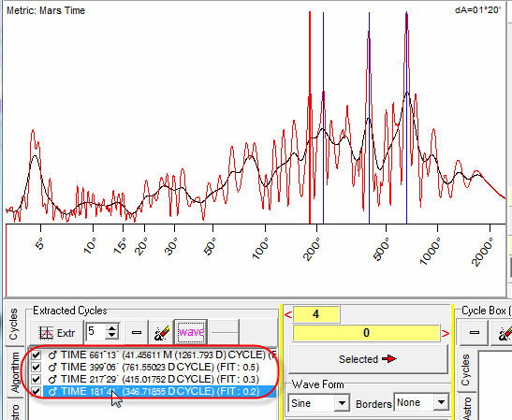Uncheck the TIME 399°06' cycle checkbox

coord(37,367)
